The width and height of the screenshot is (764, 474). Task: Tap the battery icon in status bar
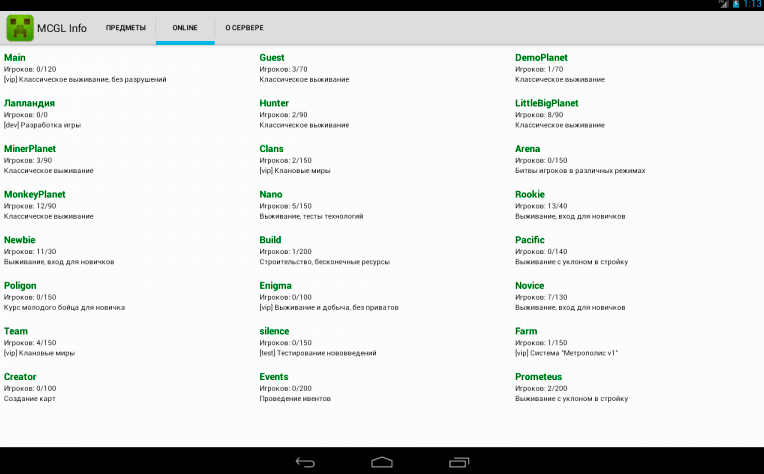pyautogui.click(x=735, y=5)
